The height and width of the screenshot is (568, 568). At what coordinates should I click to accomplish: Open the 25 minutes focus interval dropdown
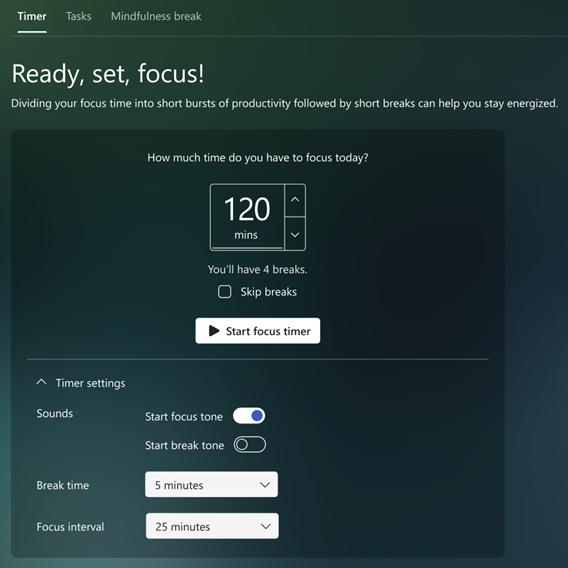click(x=212, y=526)
